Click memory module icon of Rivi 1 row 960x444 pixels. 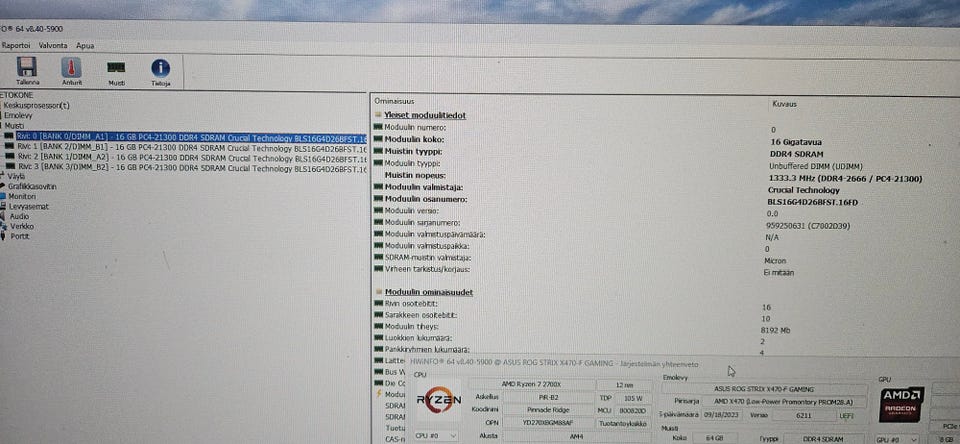coord(8,147)
